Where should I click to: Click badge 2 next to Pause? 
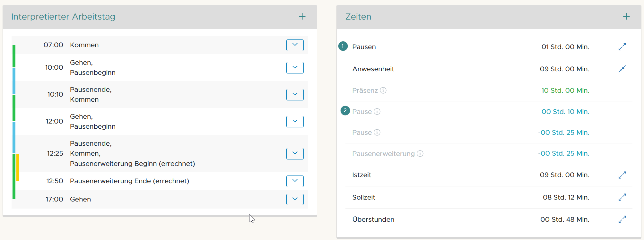coord(345,110)
